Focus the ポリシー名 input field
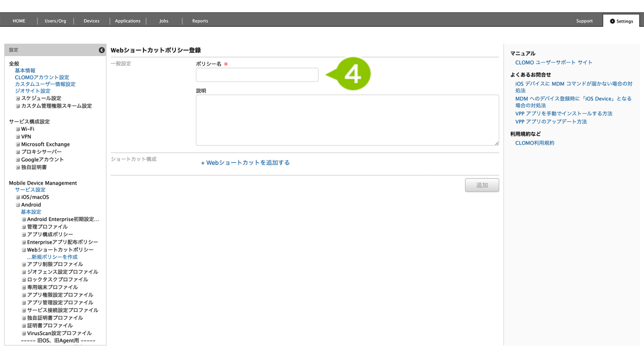644x362 pixels. tap(257, 75)
